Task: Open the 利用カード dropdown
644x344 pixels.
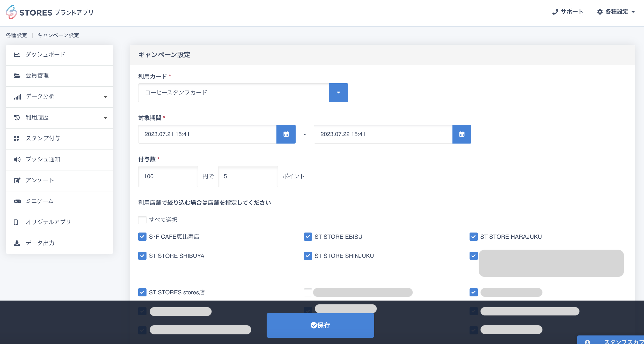Action: 339,93
